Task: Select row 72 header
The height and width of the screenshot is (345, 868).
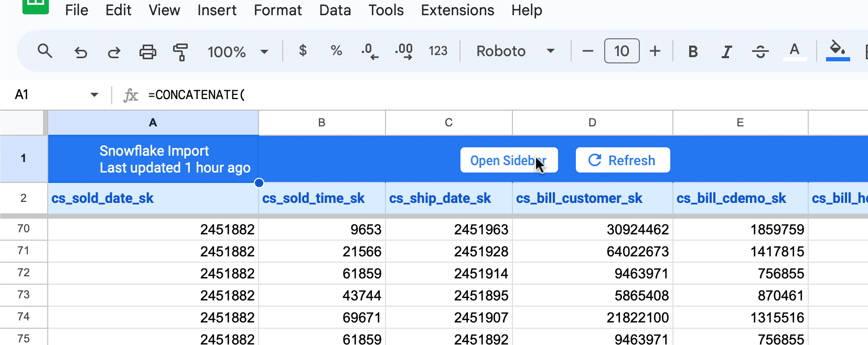Action: tap(24, 273)
